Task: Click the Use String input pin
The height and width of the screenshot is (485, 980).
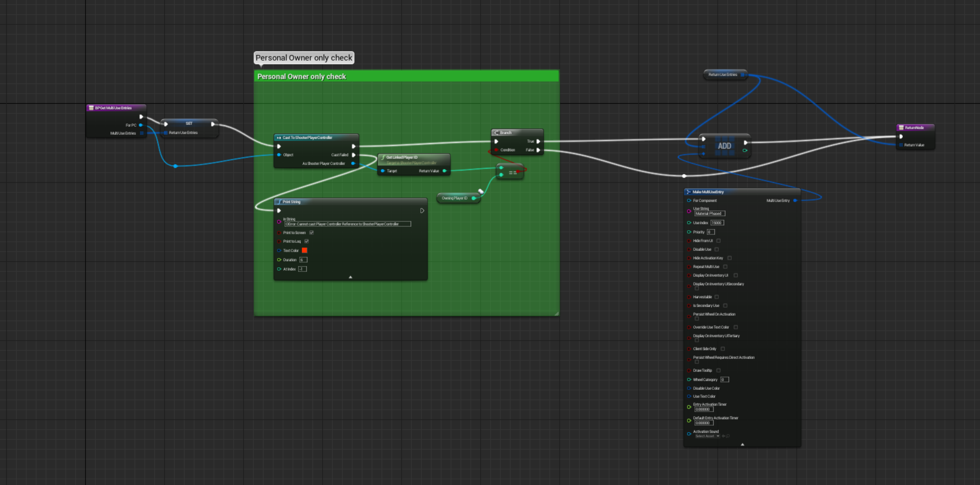Action: pyautogui.click(x=689, y=211)
